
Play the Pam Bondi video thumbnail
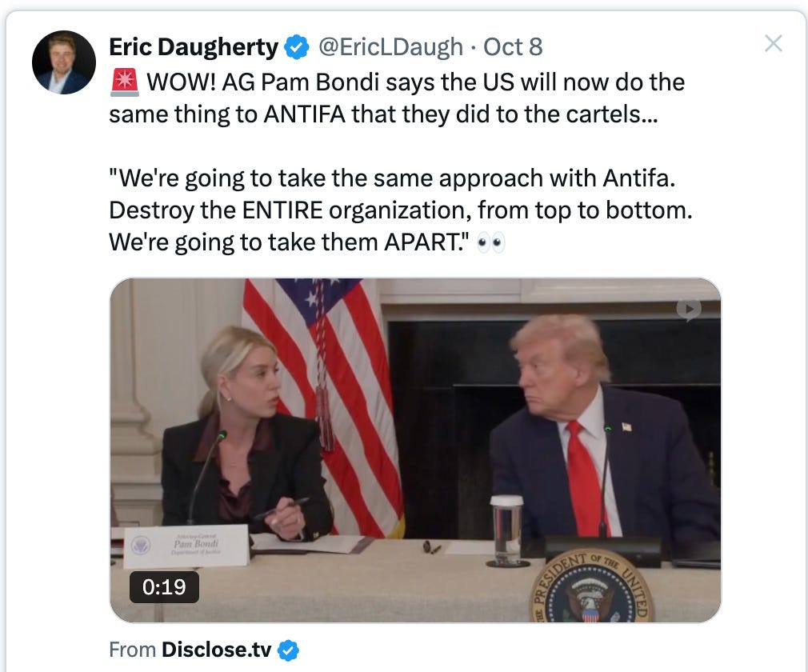[415, 450]
